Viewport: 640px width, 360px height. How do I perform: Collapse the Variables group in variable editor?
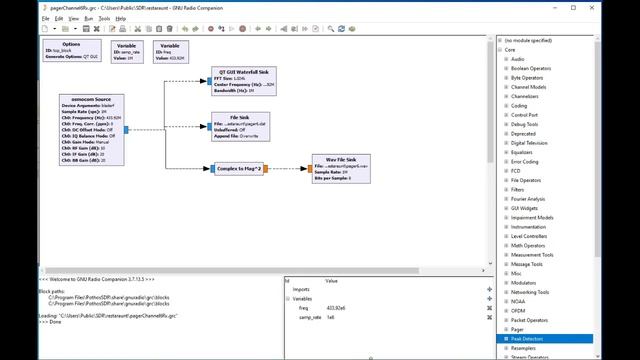coord(288,299)
